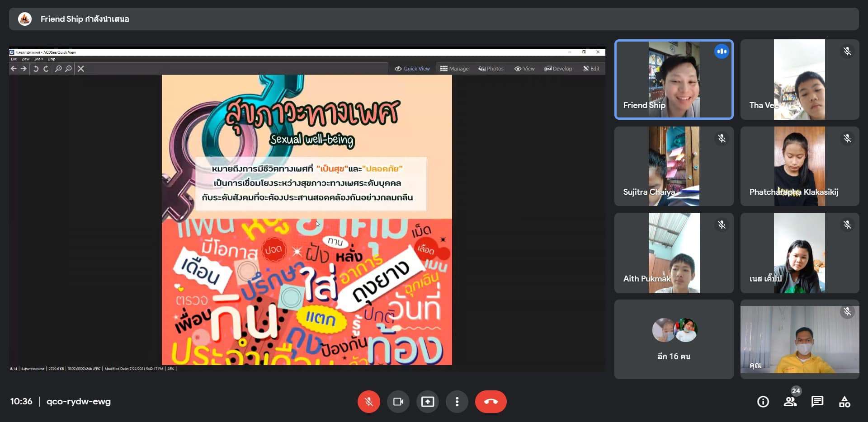Viewport: 868px width, 422px height.
Task: Unmute the microphone in the call controls
Action: [369, 402]
